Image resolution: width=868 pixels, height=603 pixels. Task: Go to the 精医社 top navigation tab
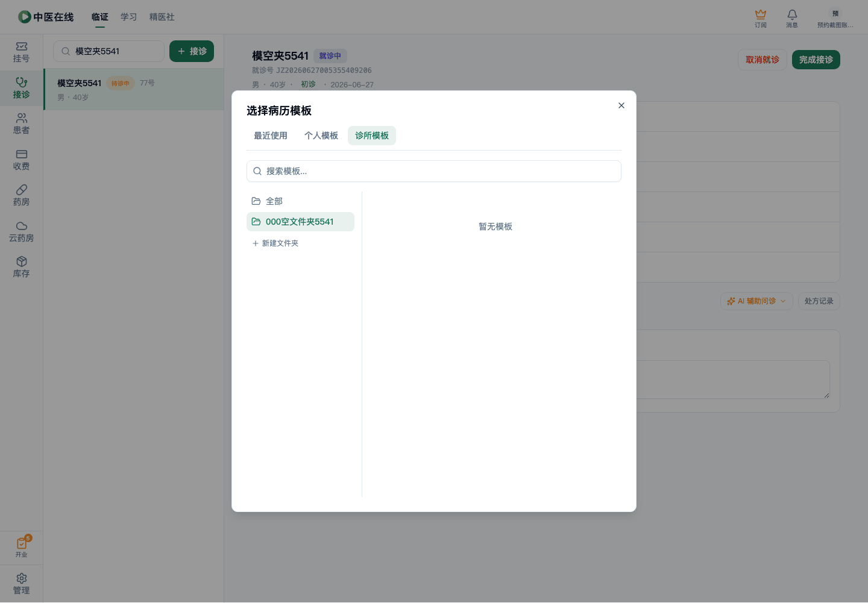tap(162, 17)
